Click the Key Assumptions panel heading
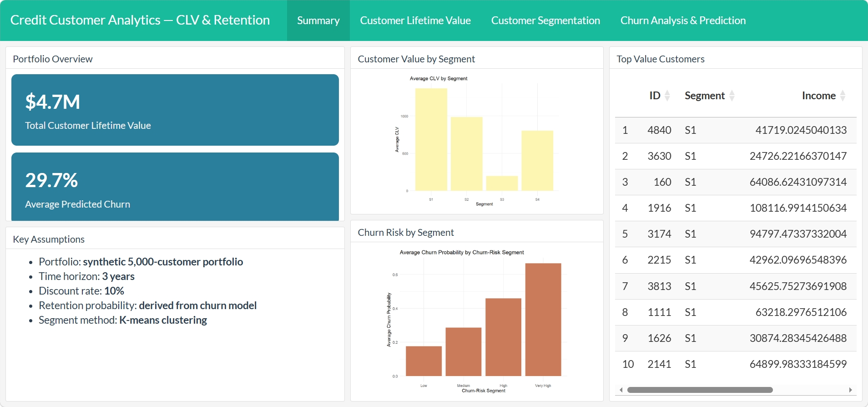 (x=49, y=239)
